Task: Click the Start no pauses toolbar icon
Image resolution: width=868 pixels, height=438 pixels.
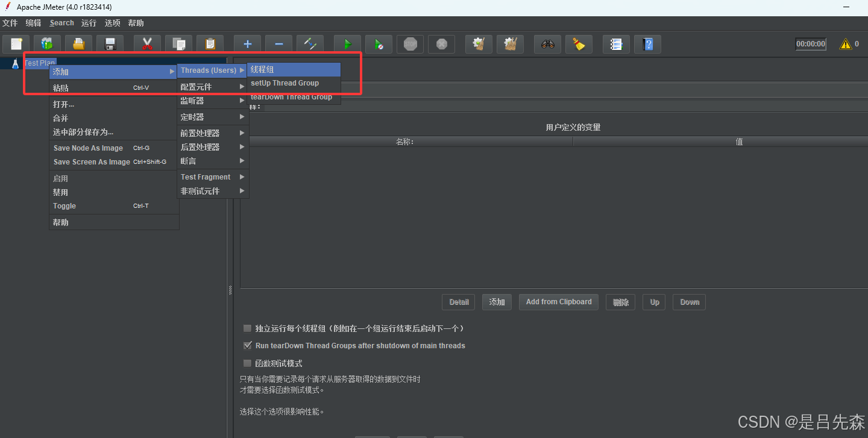Action: 379,44
